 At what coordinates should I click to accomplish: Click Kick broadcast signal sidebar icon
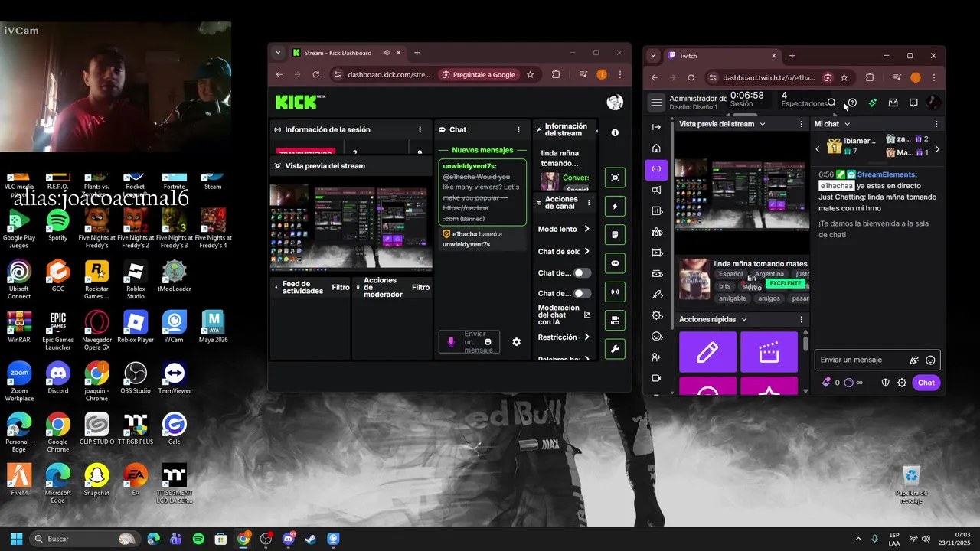coord(615,292)
